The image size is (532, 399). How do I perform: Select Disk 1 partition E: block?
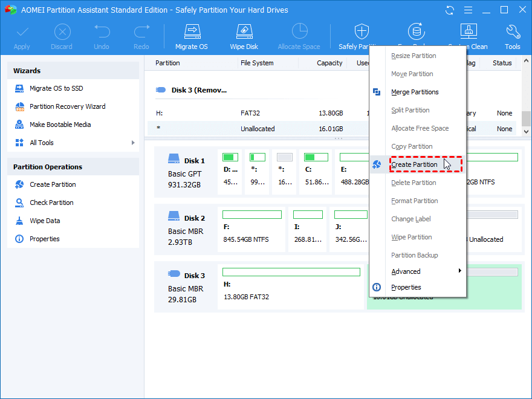coord(352,172)
